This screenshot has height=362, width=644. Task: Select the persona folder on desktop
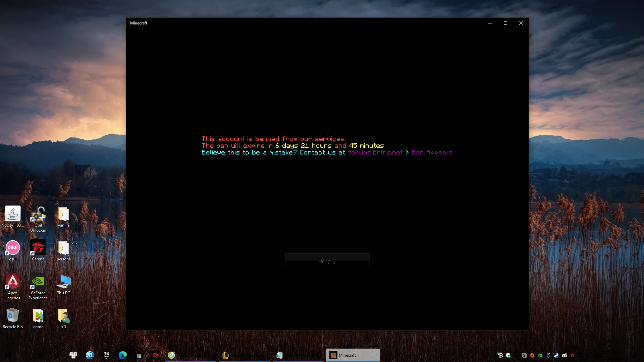[x=63, y=251]
